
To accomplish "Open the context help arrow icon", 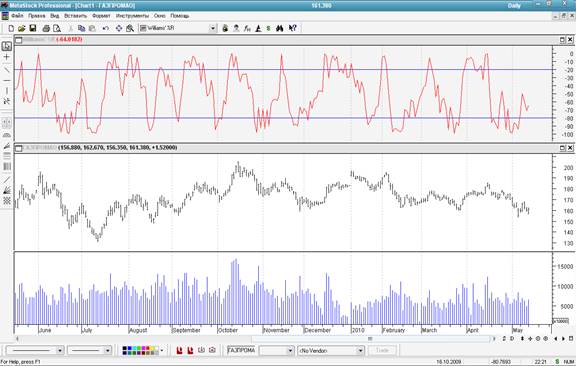I will point(292,28).
